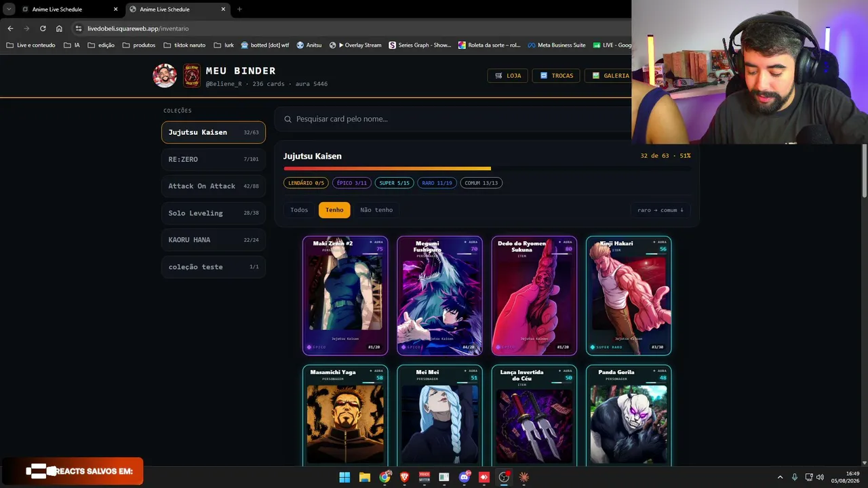Open Google Chrome from the taskbar
868x488 pixels.
click(x=384, y=477)
